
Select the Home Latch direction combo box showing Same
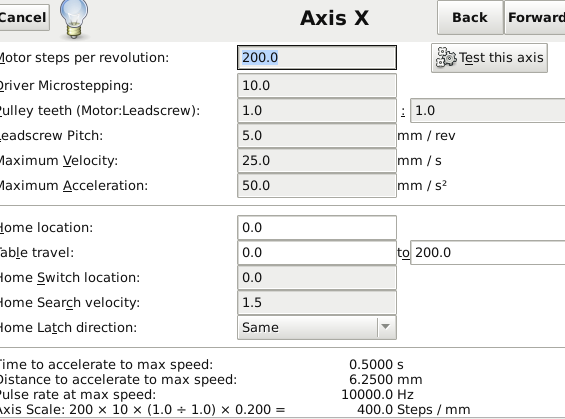(x=317, y=327)
